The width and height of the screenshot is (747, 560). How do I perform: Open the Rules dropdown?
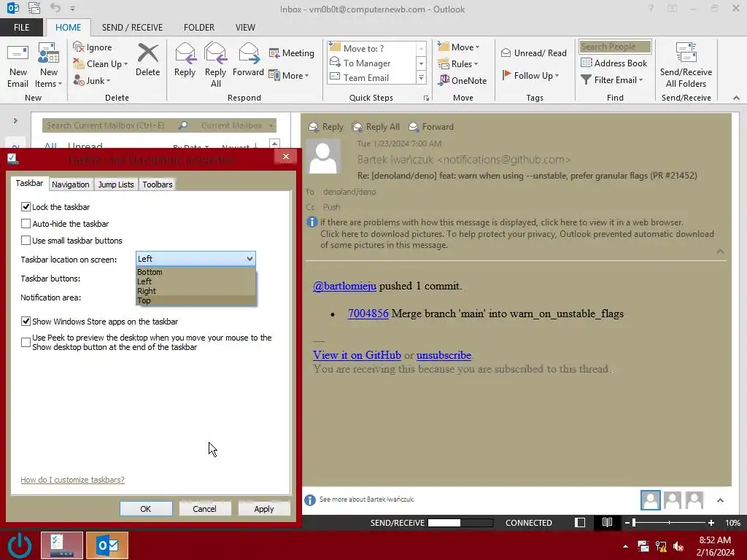(x=458, y=63)
